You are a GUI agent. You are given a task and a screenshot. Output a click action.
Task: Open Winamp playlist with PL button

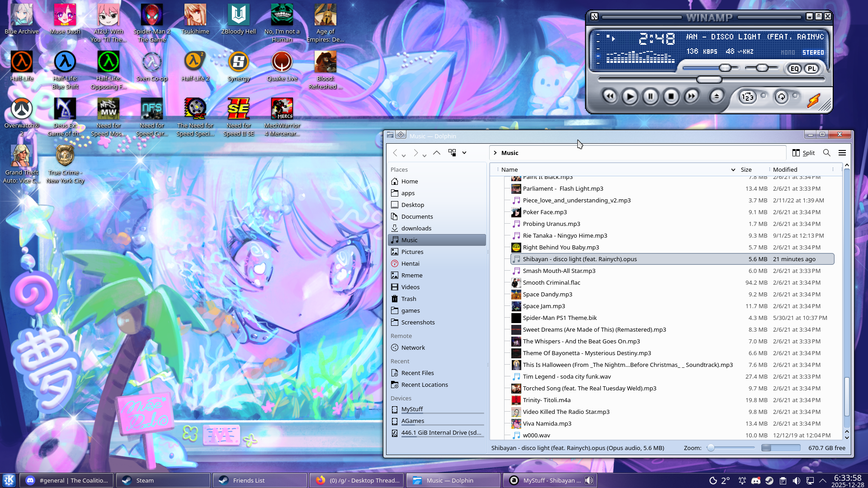point(812,69)
